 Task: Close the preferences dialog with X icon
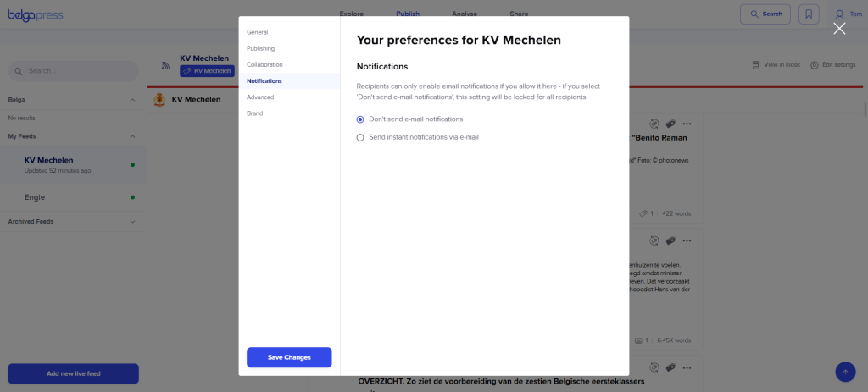coord(839,29)
